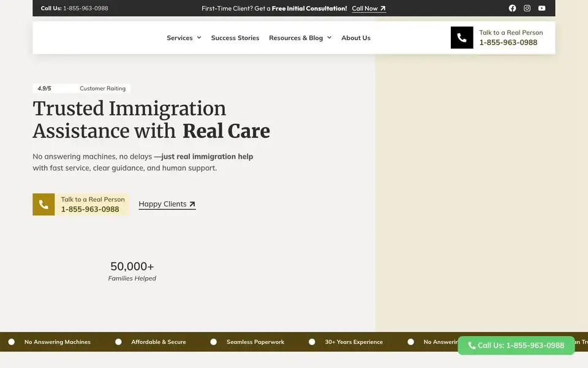This screenshot has width=588, height=368.
Task: Click the black phone icon in header
Action: [x=462, y=37]
